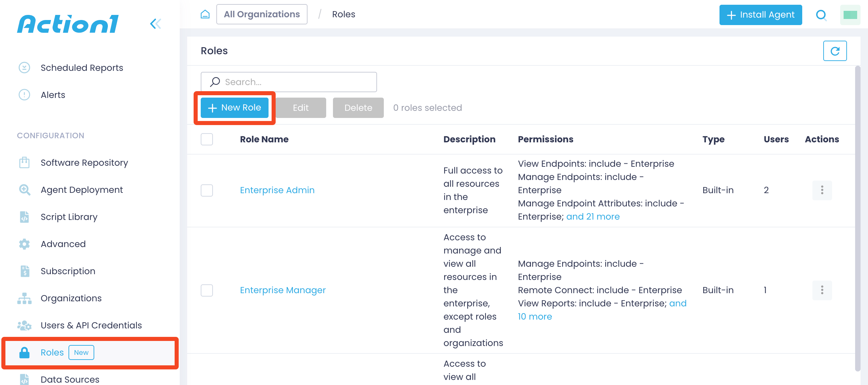The width and height of the screenshot is (868, 385).
Task: Open the Enterprise Manager role link
Action: pyautogui.click(x=283, y=290)
